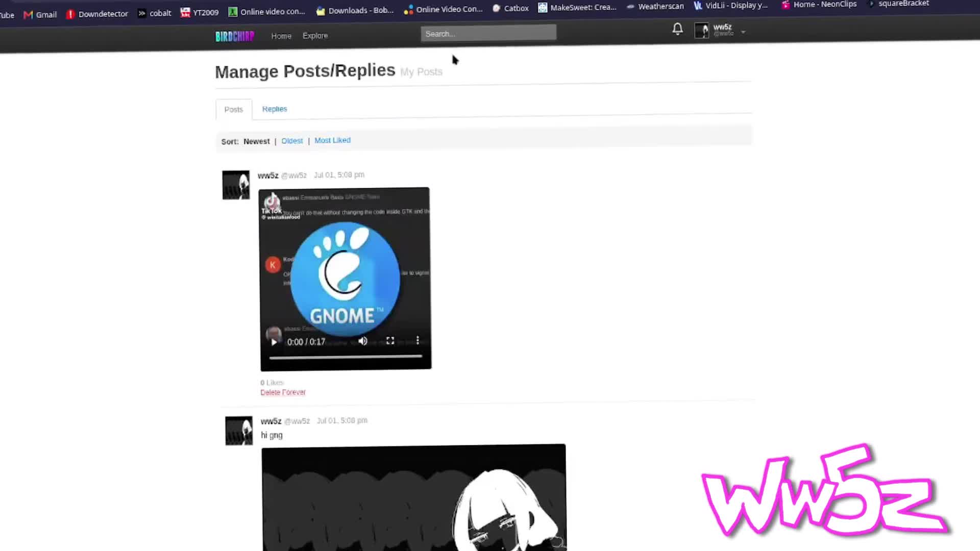
Task: Click the ww5z avatar on the hi gng post
Action: (x=239, y=431)
